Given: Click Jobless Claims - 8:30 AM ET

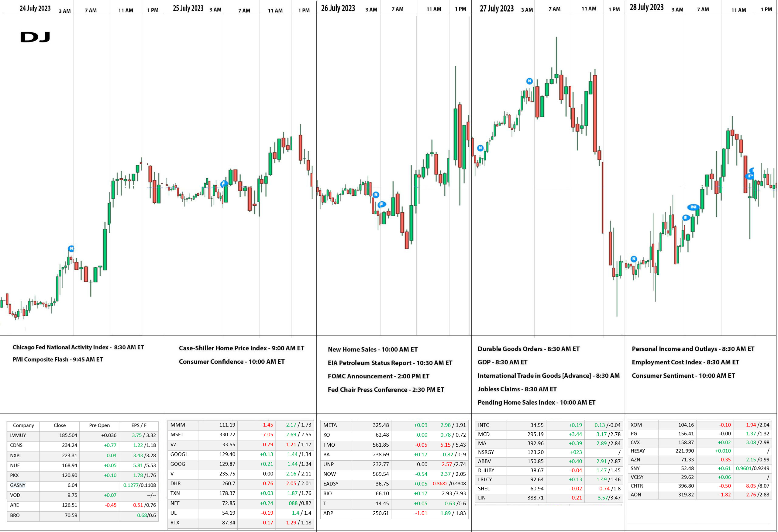Looking at the screenshot, I should pos(517,389).
